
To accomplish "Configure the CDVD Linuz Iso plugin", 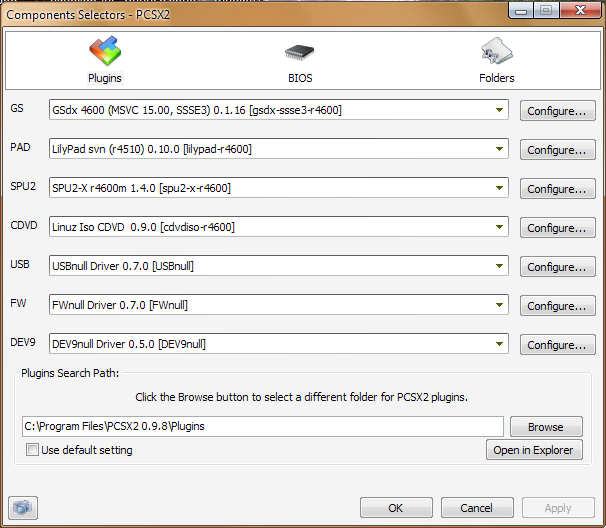I will (x=557, y=228).
